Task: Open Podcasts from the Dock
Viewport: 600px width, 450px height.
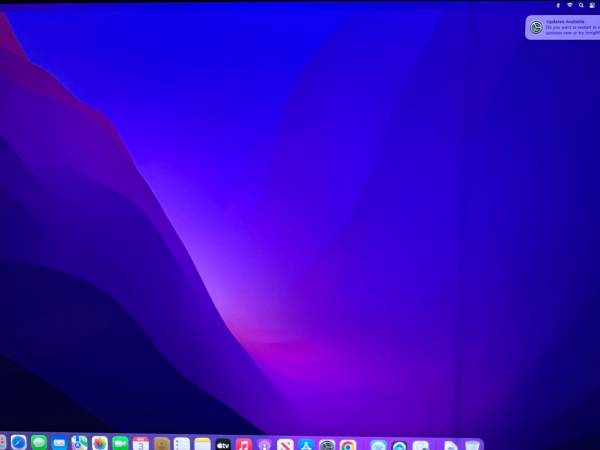Action: pyautogui.click(x=264, y=444)
